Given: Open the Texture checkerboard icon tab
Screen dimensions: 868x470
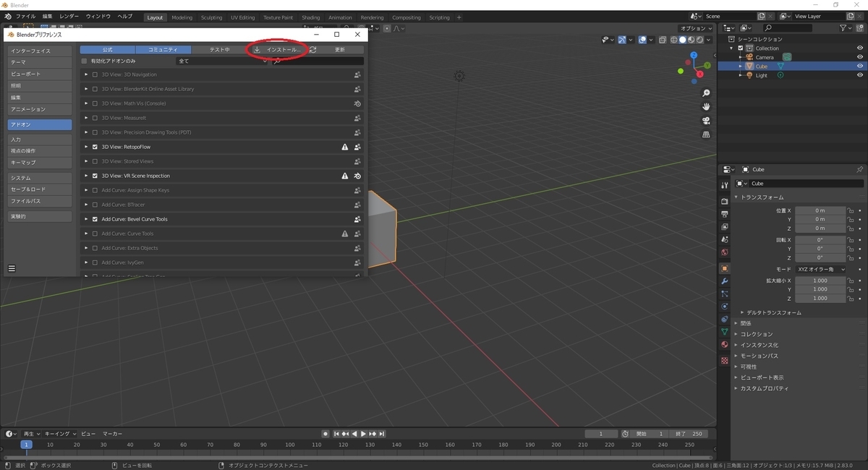Looking at the screenshot, I should point(725,360).
